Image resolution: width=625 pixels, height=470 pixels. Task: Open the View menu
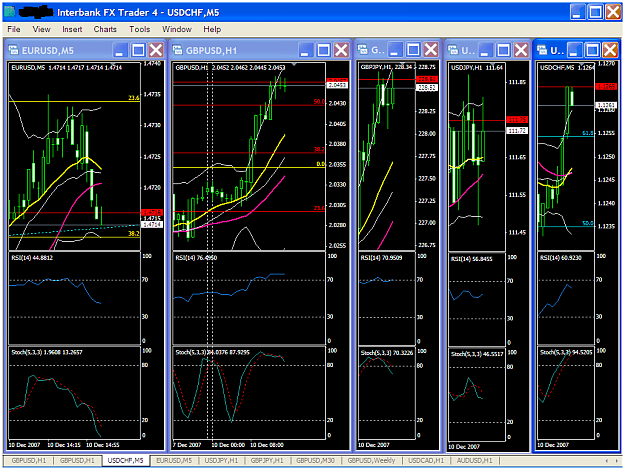41,29
